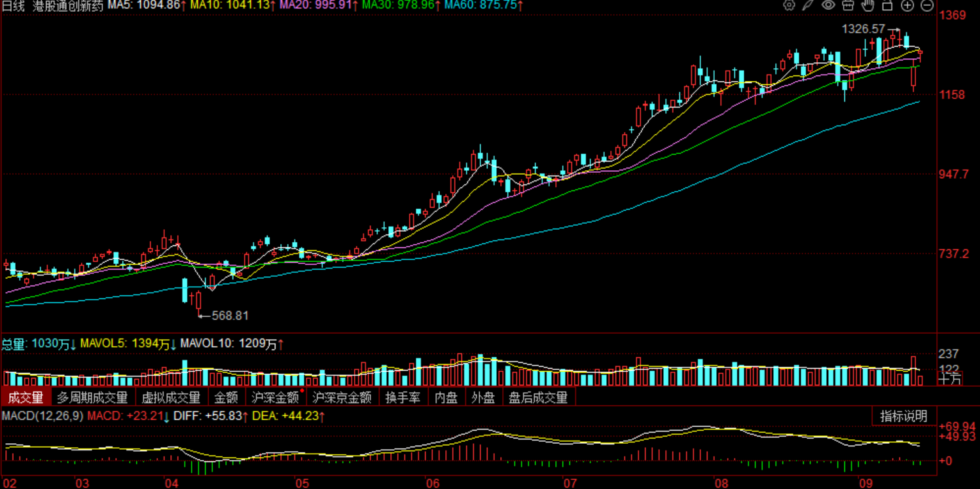The width and height of the screenshot is (980, 489).
Task: Open chart settings gear icon
Action: point(789,6)
